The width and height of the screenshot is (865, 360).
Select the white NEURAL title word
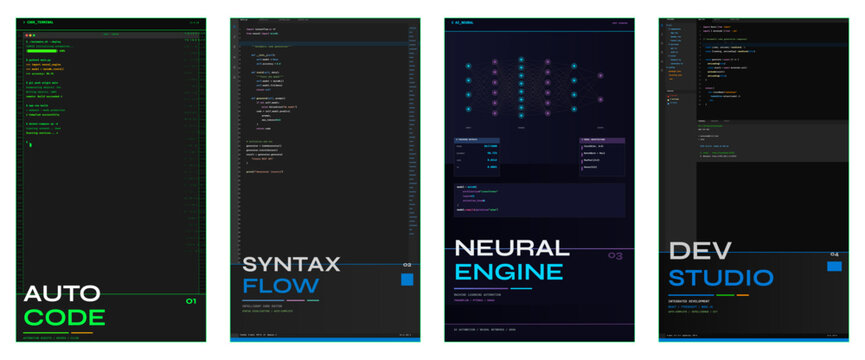click(512, 248)
